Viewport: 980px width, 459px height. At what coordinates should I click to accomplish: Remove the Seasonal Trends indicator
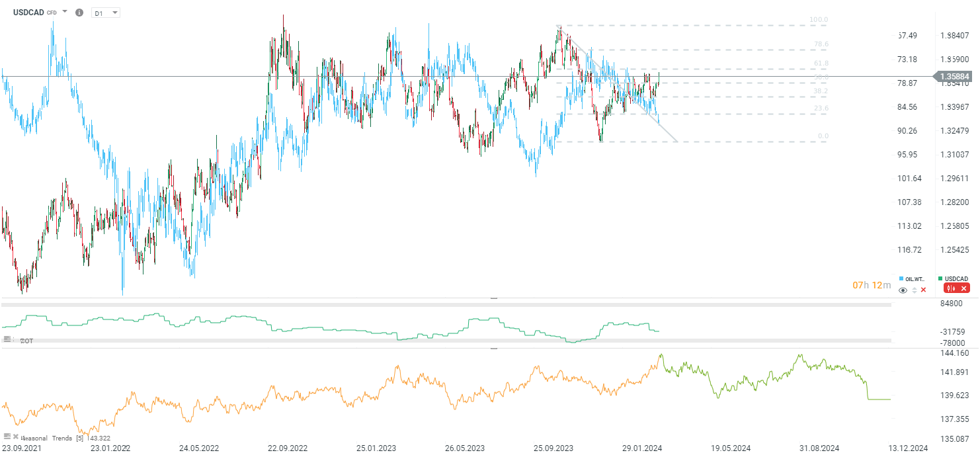pos(15,437)
